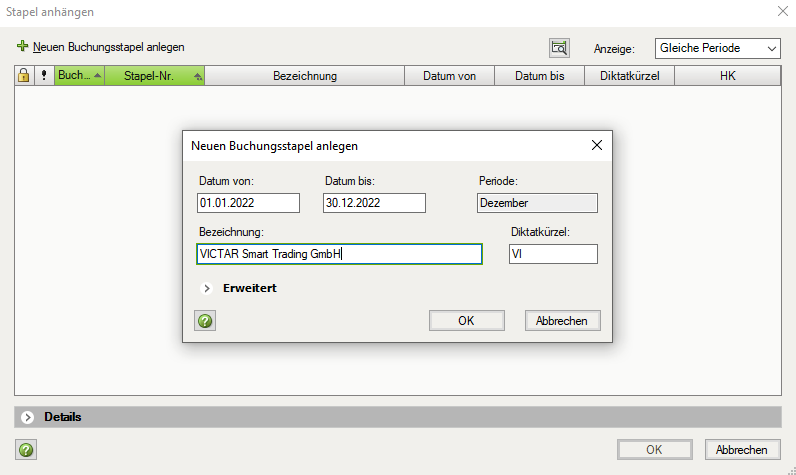Click the OK button in Stapel anhängen window
796x475 pixels.
point(655,450)
